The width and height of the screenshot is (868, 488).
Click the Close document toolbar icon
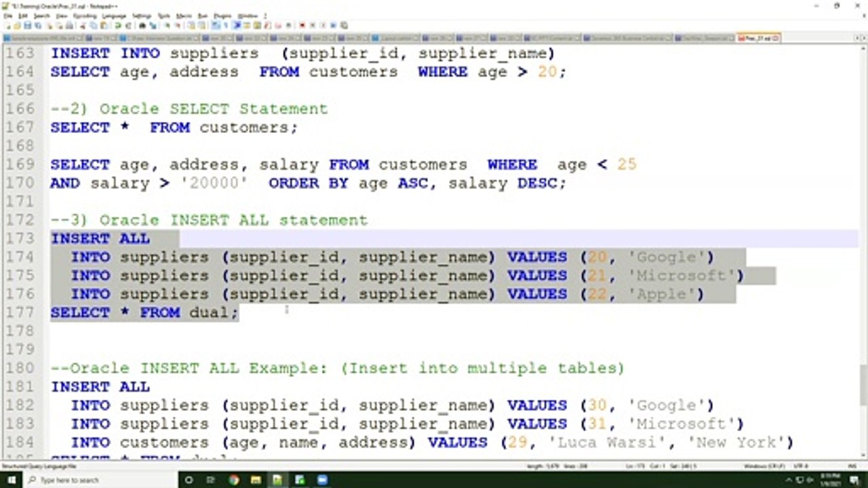pos(49,25)
